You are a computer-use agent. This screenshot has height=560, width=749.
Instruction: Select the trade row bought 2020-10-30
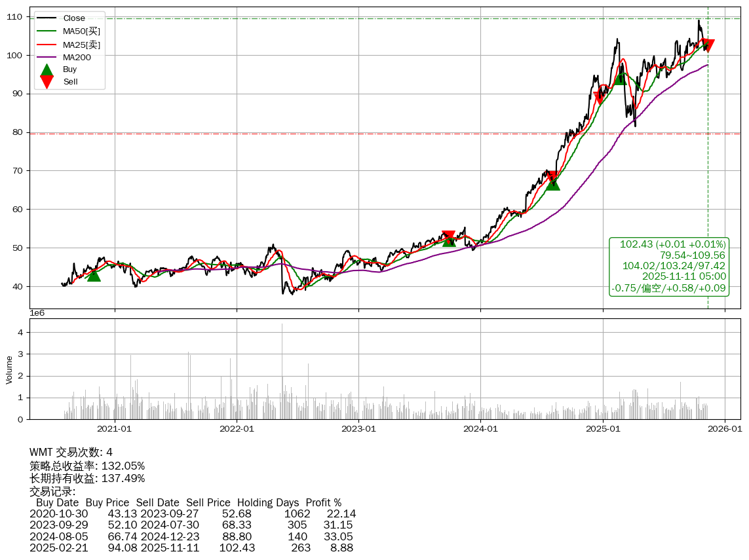[x=193, y=513]
